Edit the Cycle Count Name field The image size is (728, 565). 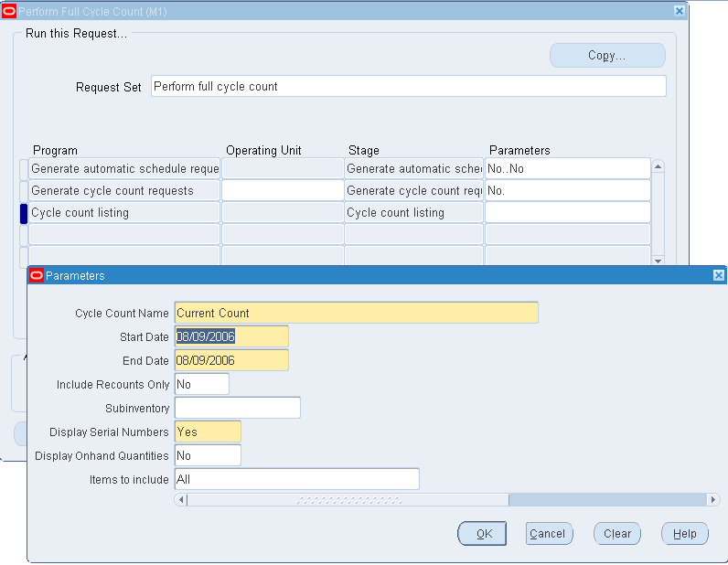(x=357, y=313)
